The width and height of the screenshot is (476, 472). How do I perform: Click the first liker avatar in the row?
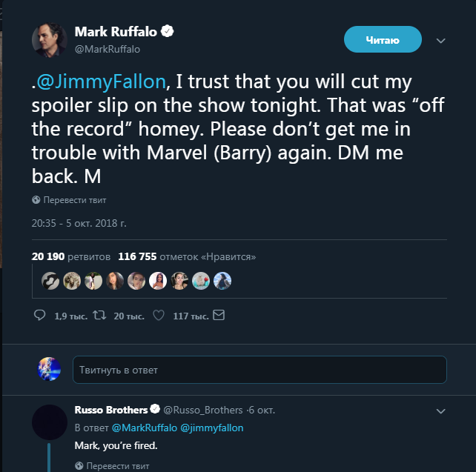(x=51, y=281)
